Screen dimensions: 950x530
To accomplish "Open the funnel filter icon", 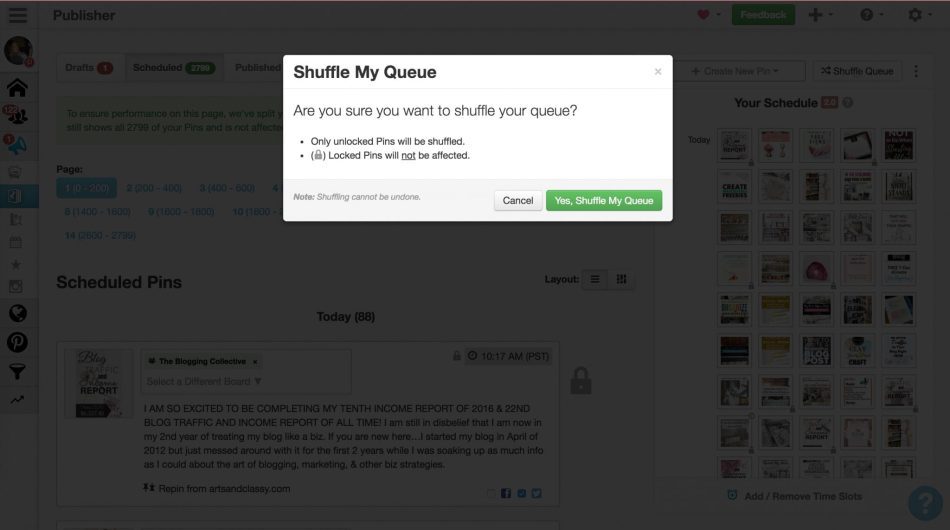I will pos(17,371).
